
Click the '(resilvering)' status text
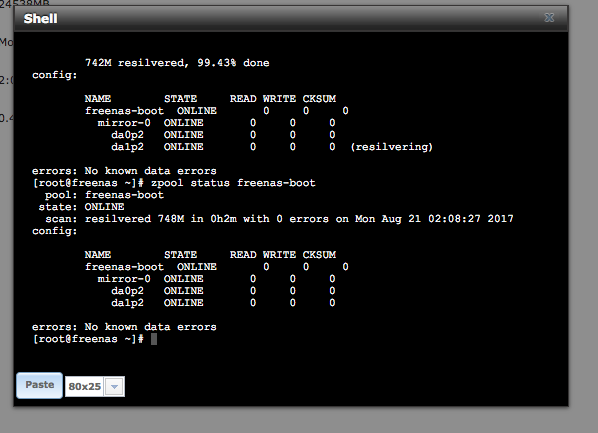tap(391, 147)
